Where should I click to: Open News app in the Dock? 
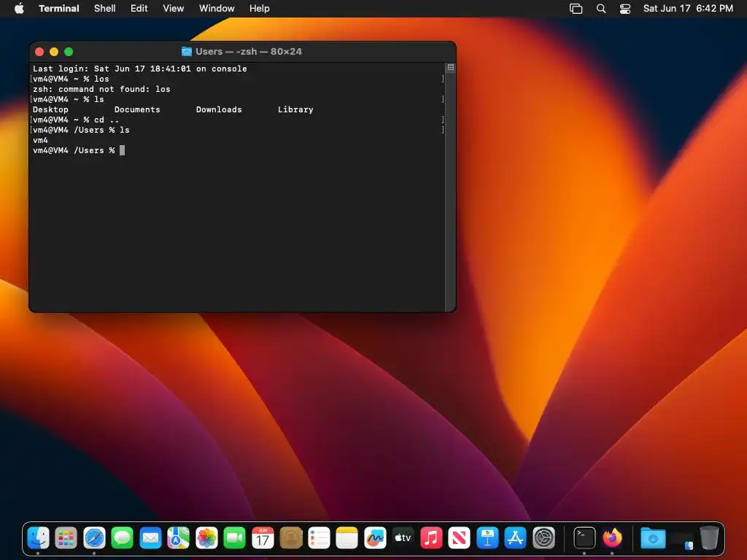[460, 538]
